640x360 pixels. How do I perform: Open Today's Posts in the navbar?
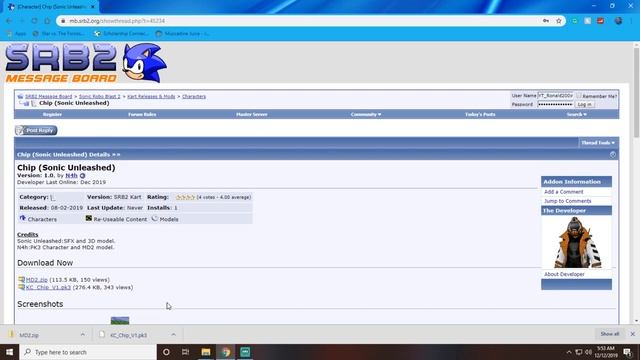coord(480,115)
